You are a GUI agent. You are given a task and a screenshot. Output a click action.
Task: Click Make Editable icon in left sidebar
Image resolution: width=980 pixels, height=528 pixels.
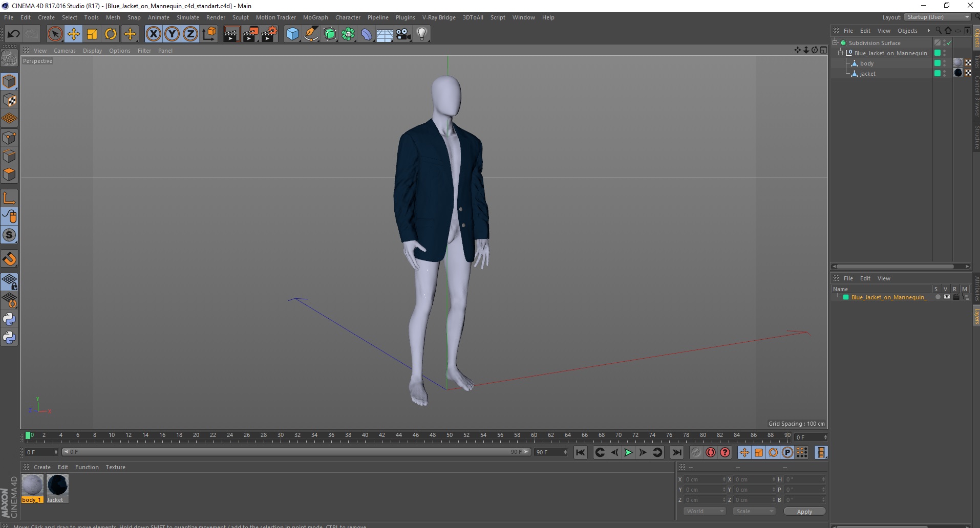[9, 58]
